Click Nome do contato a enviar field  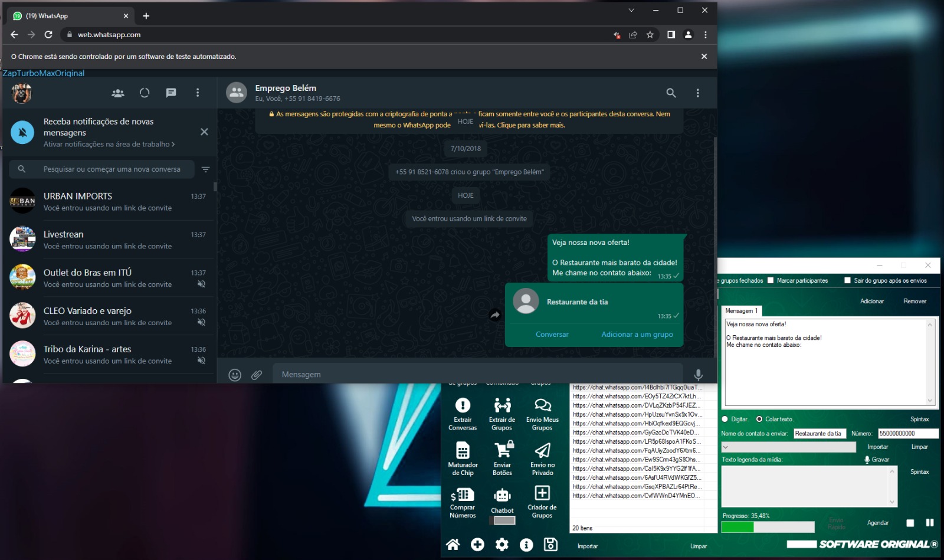coord(820,433)
